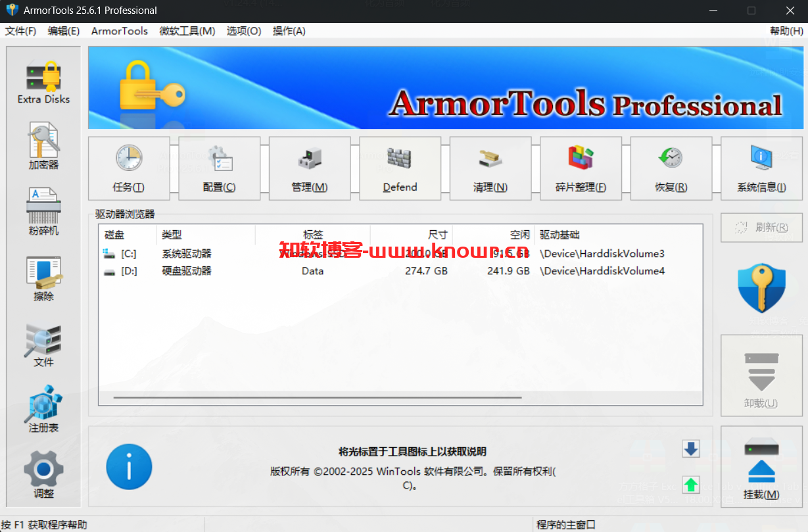Click the 241.9 GB free cell
This screenshot has height=532, width=808.
(x=508, y=271)
